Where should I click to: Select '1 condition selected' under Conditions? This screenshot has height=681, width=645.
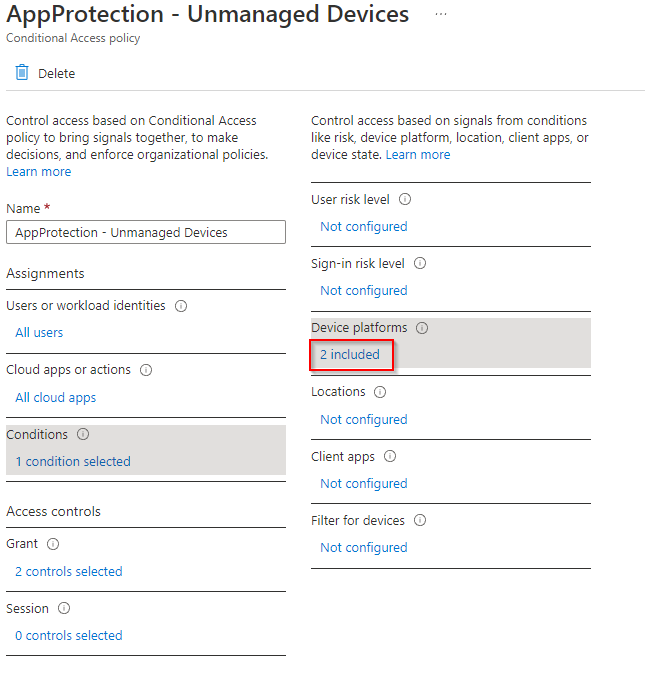pyautogui.click(x=73, y=461)
